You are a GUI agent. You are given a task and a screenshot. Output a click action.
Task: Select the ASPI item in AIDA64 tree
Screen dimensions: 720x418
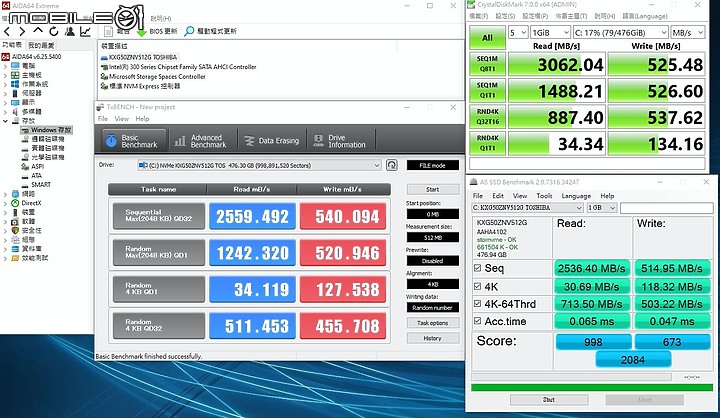tap(37, 166)
